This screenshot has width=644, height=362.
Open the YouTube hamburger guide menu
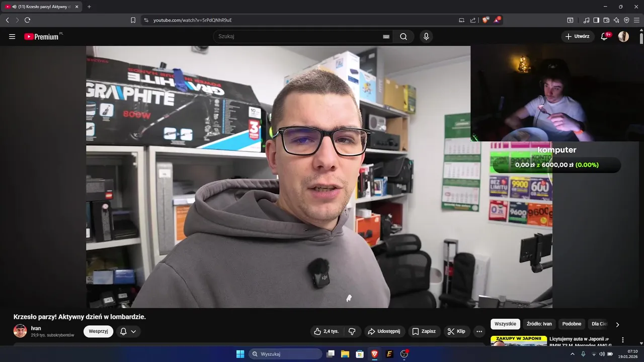click(12, 37)
